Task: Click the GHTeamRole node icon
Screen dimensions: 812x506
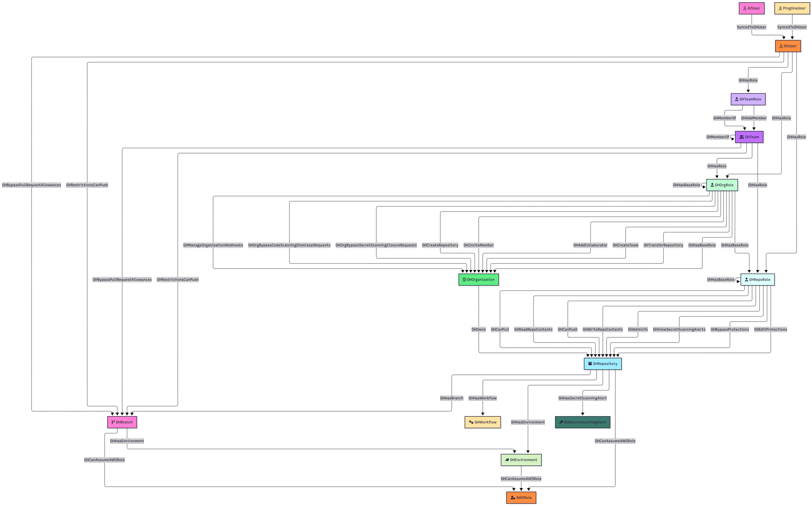Action: pos(737,99)
